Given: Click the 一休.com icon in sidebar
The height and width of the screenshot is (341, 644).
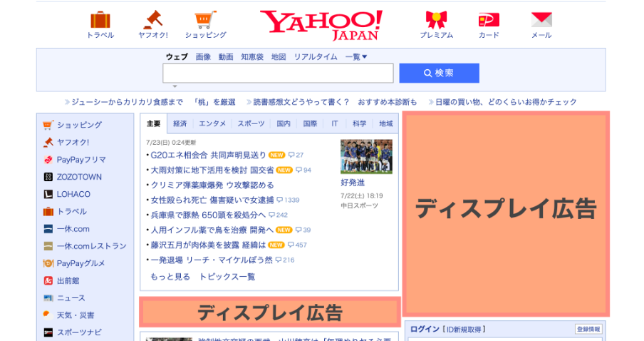Looking at the screenshot, I should click(48, 229).
